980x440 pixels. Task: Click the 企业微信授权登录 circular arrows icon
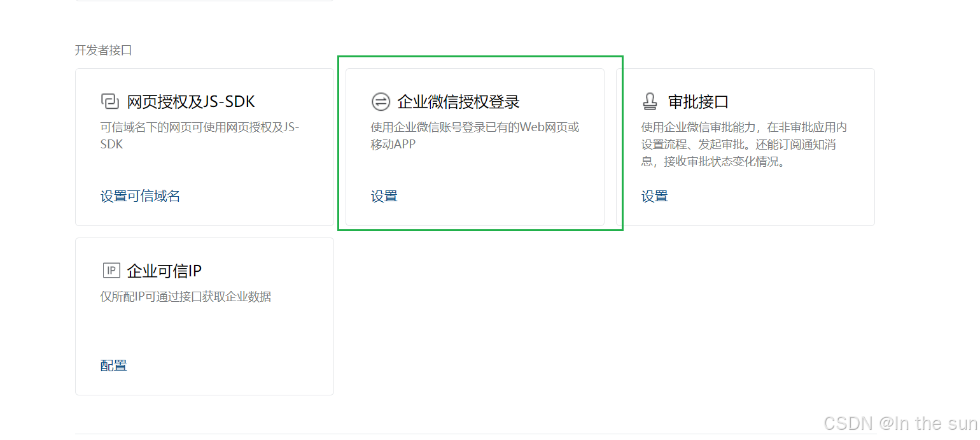click(x=381, y=101)
